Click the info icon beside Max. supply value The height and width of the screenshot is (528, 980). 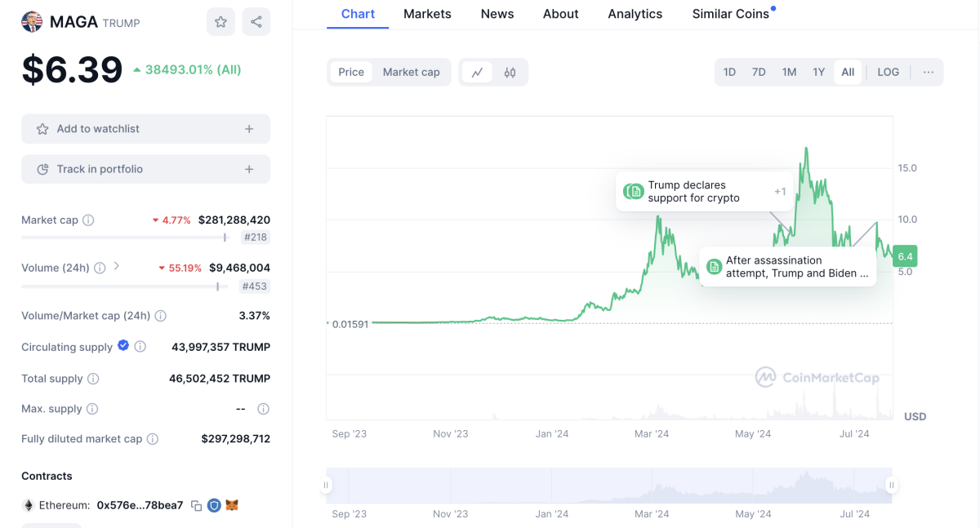[263, 409]
